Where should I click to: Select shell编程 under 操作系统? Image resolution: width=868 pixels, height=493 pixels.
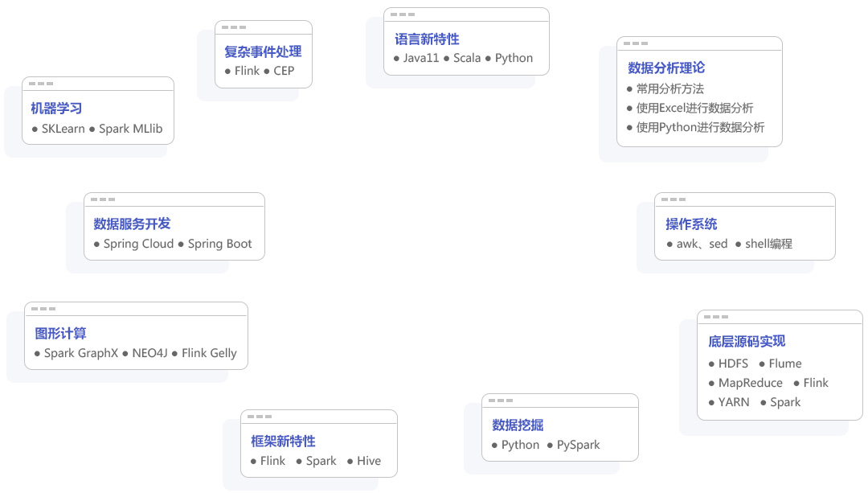769,244
